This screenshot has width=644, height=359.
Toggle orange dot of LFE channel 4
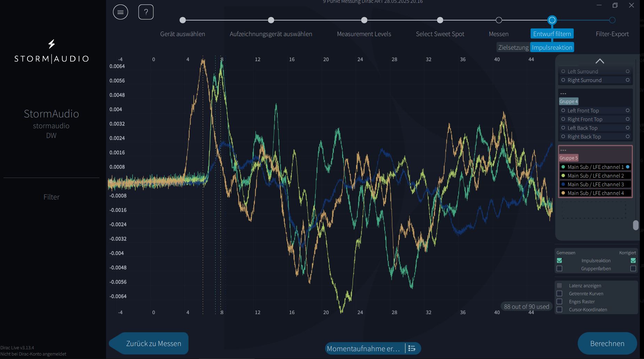563,193
